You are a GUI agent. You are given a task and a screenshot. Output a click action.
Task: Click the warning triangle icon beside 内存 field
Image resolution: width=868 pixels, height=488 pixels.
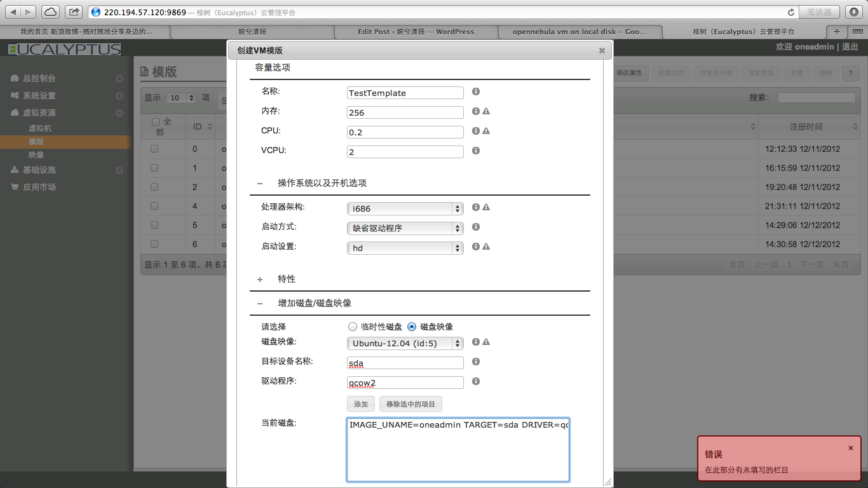coord(486,112)
